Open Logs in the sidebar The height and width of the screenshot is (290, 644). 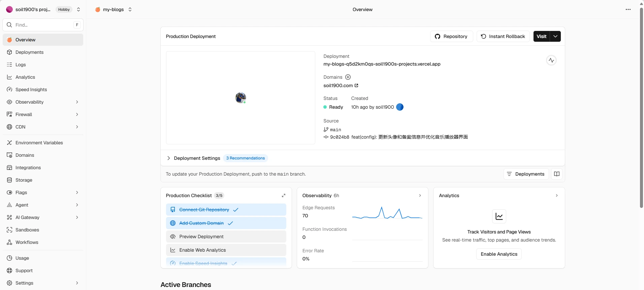tap(43, 65)
